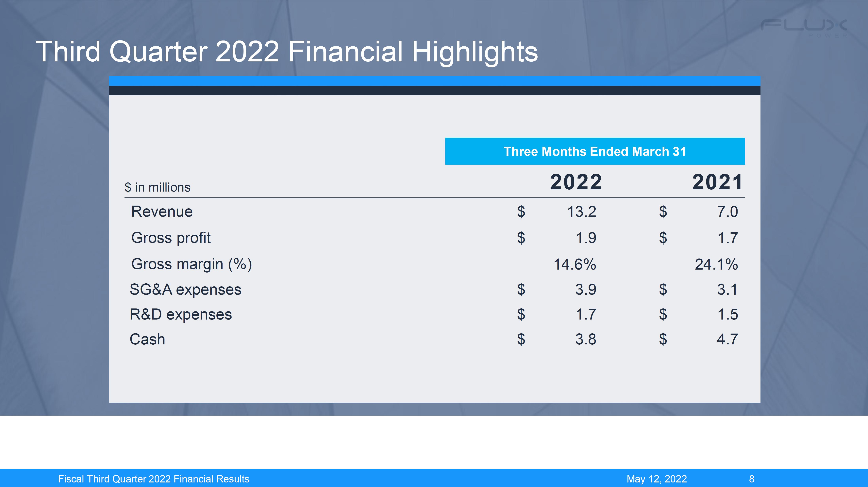Viewport: 868px width, 487px height.
Task: Click the 14.6% gross margin value
Action: (x=575, y=264)
